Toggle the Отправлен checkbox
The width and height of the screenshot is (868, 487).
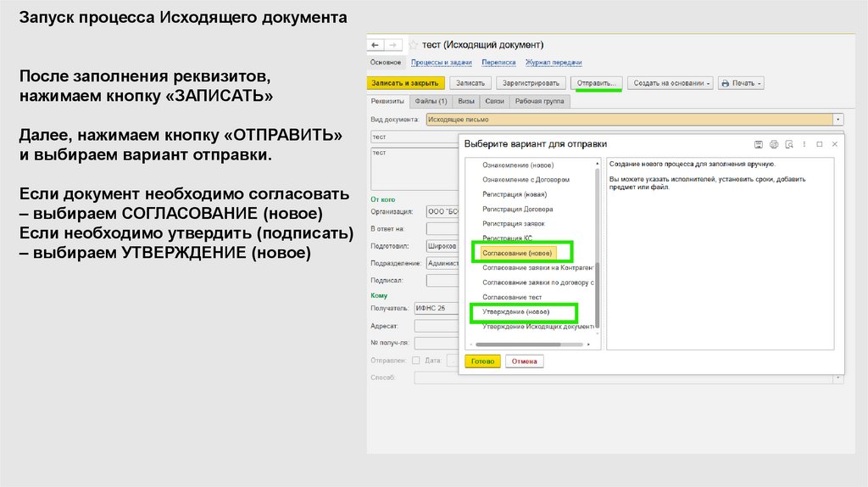click(415, 361)
